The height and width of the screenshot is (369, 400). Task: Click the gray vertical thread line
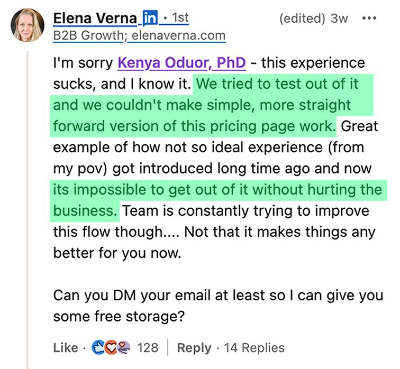coord(28,209)
